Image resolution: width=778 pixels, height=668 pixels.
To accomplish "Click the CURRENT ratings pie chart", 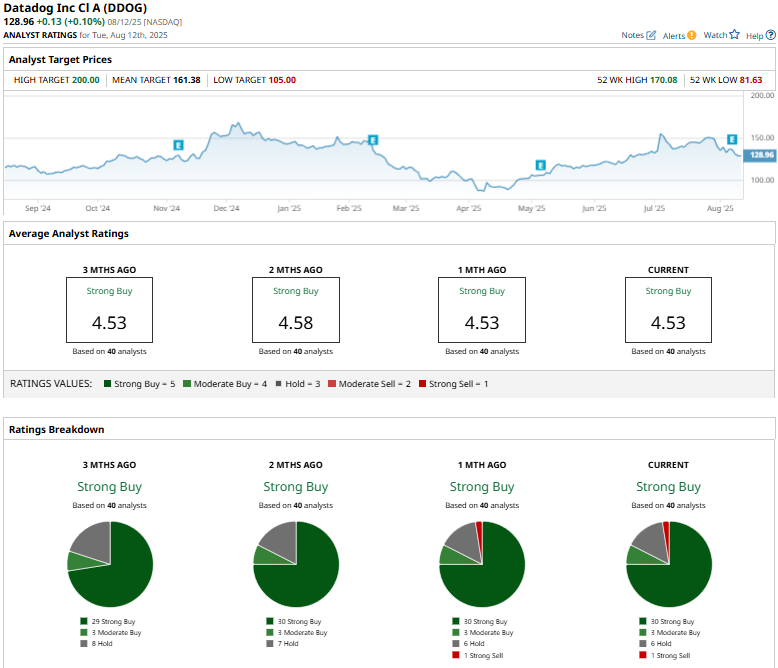I will (669, 564).
